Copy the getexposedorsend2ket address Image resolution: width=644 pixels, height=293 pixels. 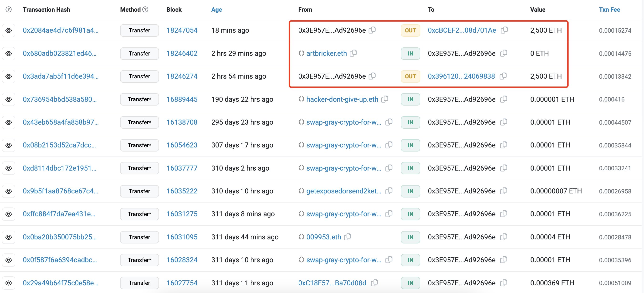coord(389,191)
